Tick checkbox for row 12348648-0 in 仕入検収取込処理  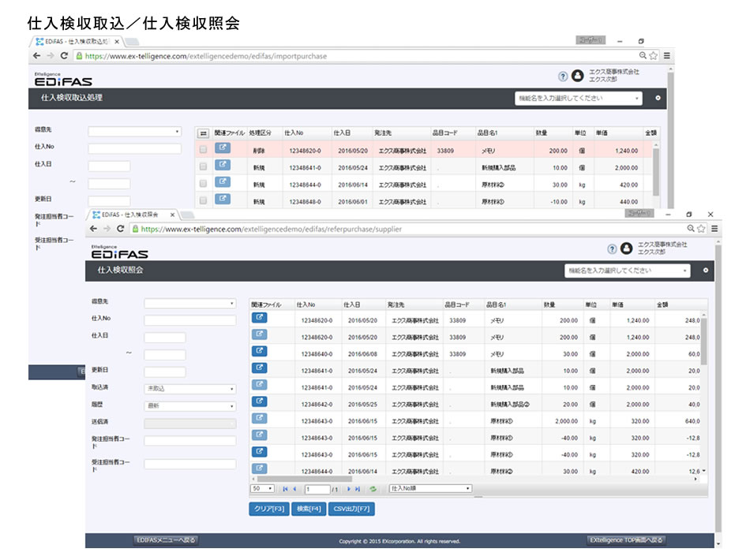click(x=203, y=200)
